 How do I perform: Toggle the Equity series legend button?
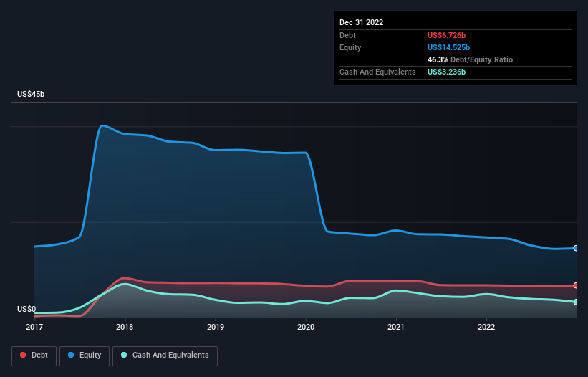pos(85,355)
